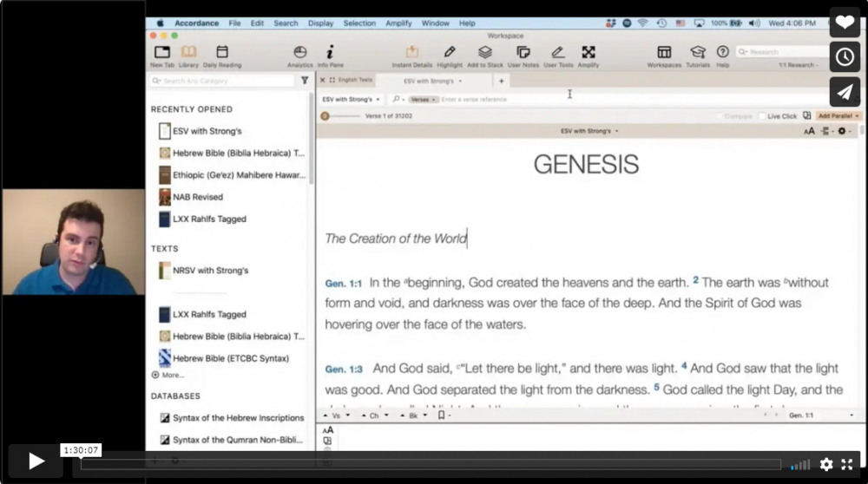Add a new tab with plus button
The height and width of the screenshot is (484, 868).
point(501,82)
